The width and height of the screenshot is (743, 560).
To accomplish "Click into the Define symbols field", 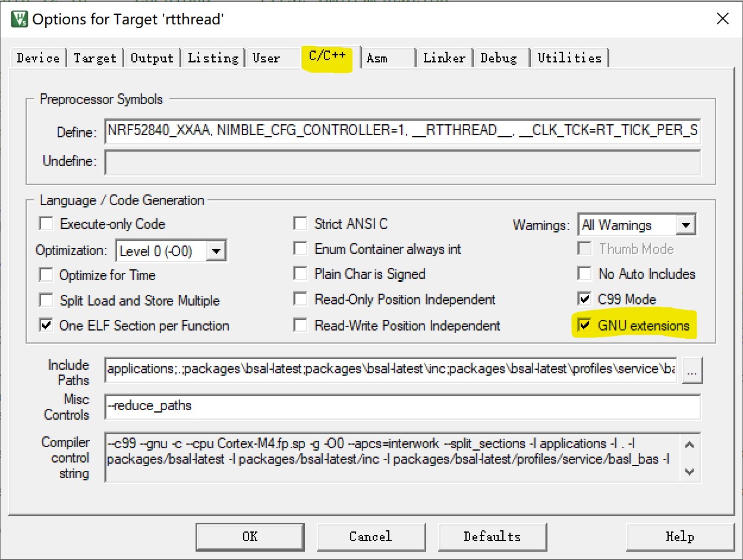I will 402,131.
